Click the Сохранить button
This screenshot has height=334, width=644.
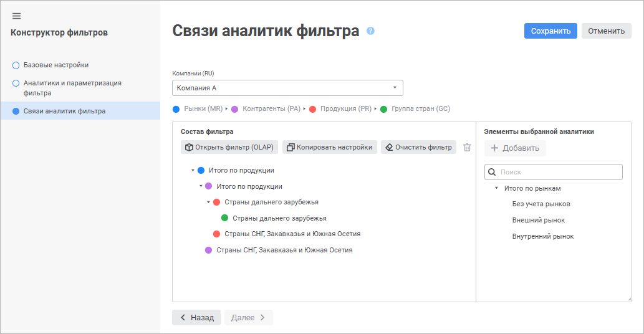[550, 31]
